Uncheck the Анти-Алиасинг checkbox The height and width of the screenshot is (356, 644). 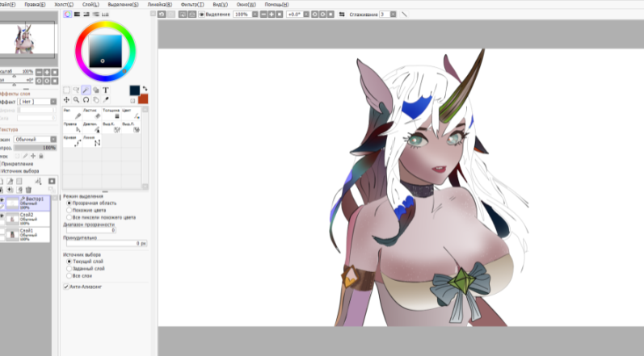65,287
